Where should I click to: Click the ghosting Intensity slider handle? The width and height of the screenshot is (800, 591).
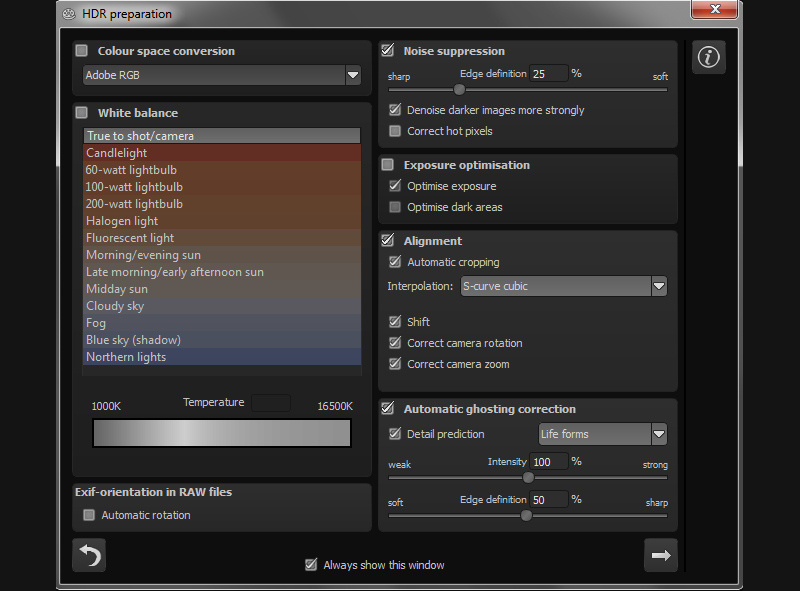coord(528,478)
